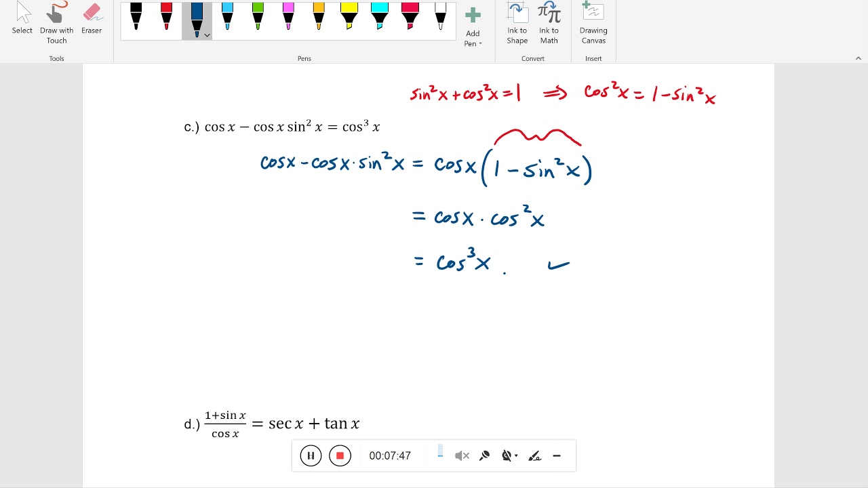Choose the Select tool
Image resolution: width=868 pixels, height=488 pixels.
[x=22, y=18]
